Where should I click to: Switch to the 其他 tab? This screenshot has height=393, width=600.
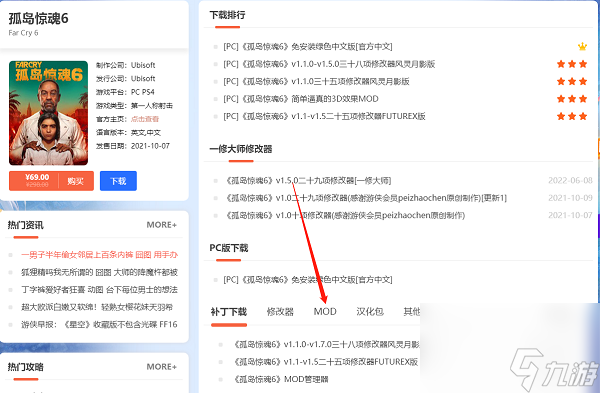coord(412,311)
